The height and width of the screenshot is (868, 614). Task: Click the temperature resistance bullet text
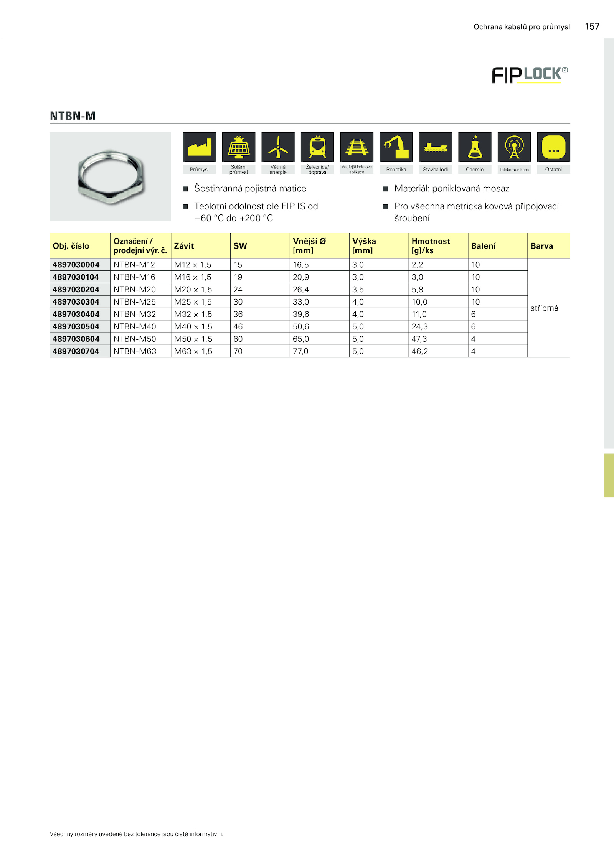[x=256, y=212]
